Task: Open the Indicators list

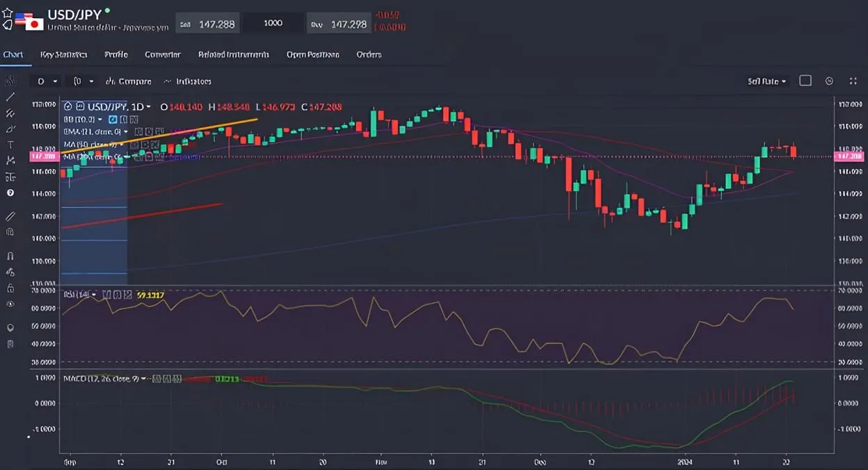Action: pyautogui.click(x=188, y=81)
